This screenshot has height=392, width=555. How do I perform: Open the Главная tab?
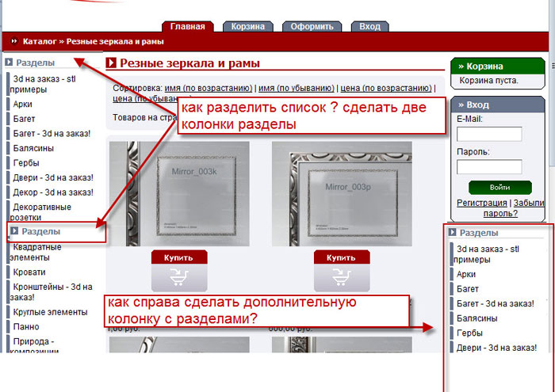pyautogui.click(x=188, y=26)
